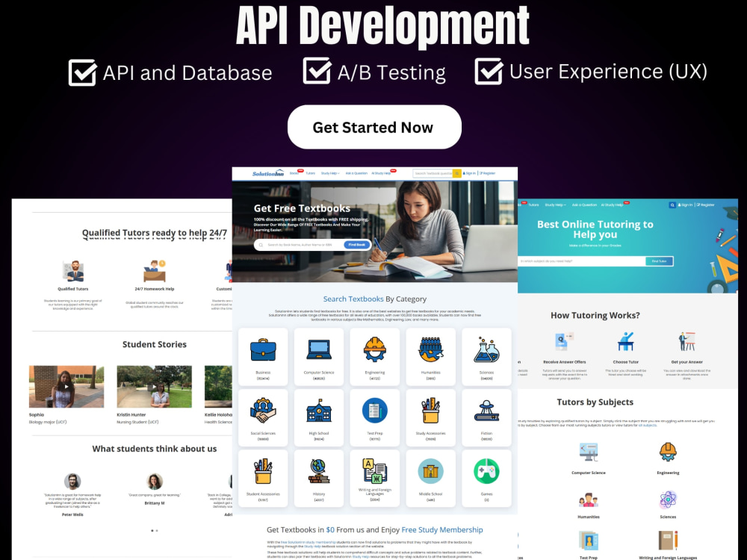Click Register on tutoring page

pyautogui.click(x=706, y=205)
